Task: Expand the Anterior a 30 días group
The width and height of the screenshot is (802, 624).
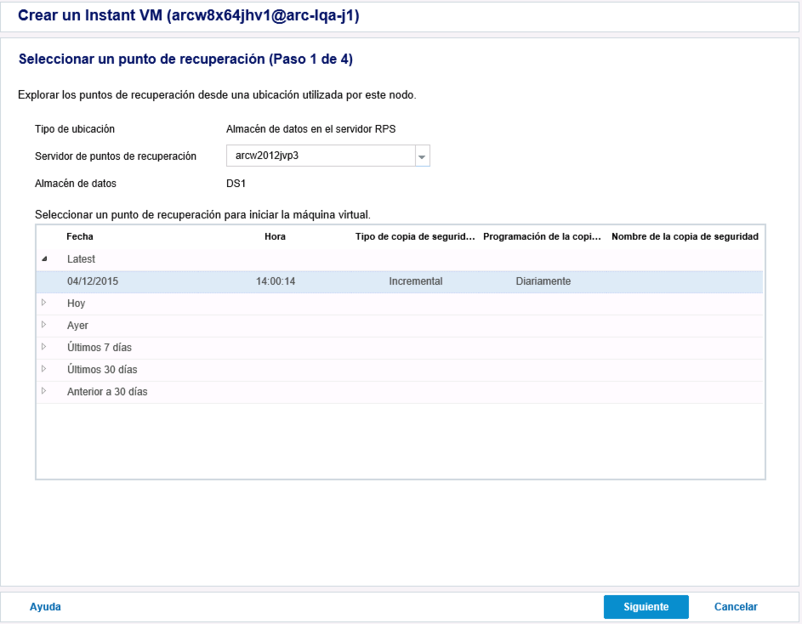Action: pos(44,391)
